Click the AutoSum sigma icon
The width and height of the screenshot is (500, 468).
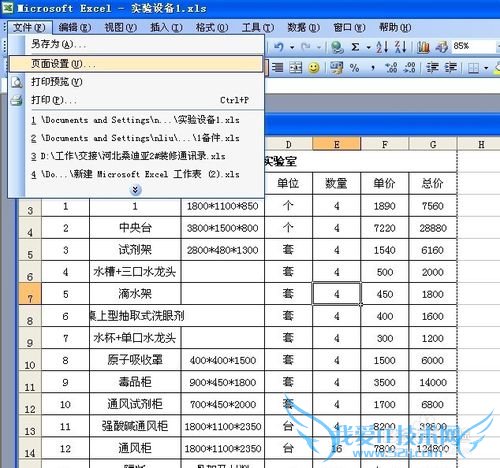pyautogui.click(x=355, y=47)
